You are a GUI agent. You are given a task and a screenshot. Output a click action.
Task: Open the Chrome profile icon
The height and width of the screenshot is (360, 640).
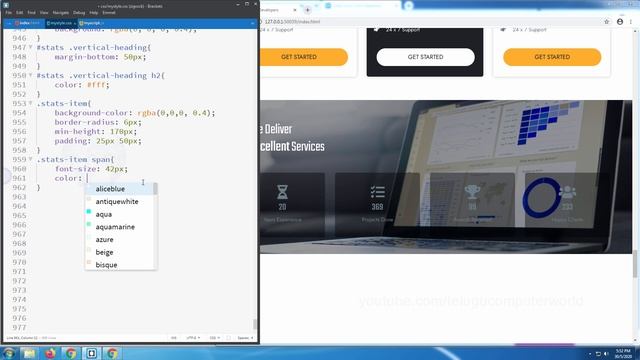click(x=620, y=22)
